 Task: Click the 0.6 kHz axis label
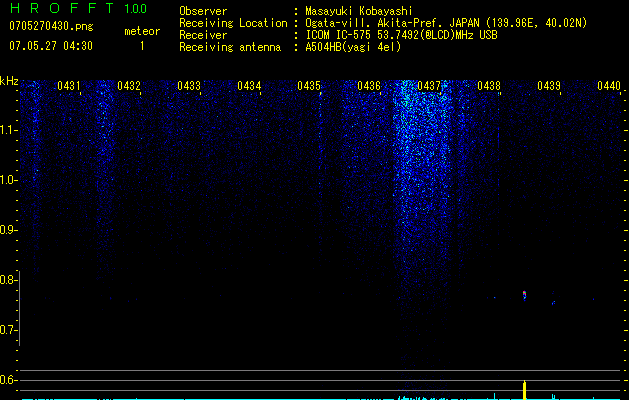click(9, 380)
